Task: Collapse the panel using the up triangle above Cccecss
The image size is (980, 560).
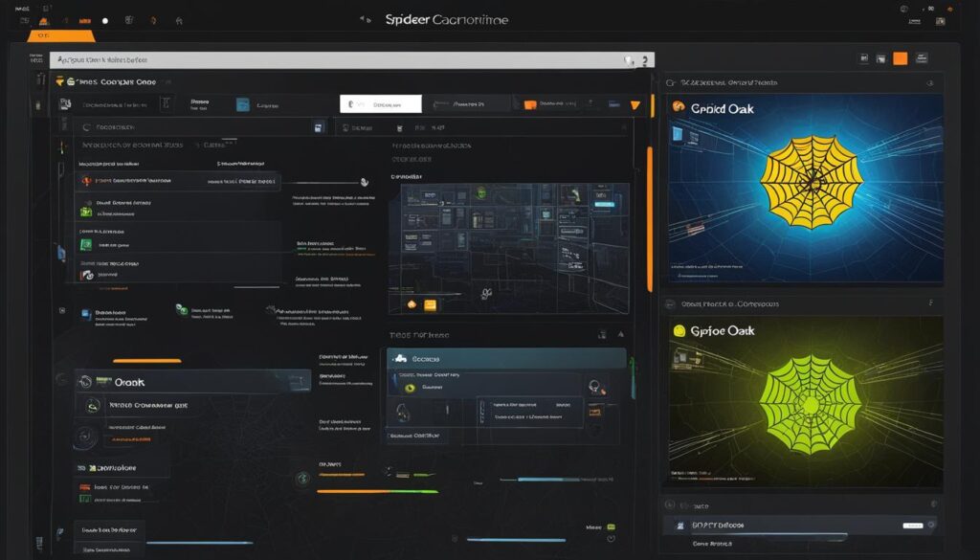Action: click(x=620, y=335)
